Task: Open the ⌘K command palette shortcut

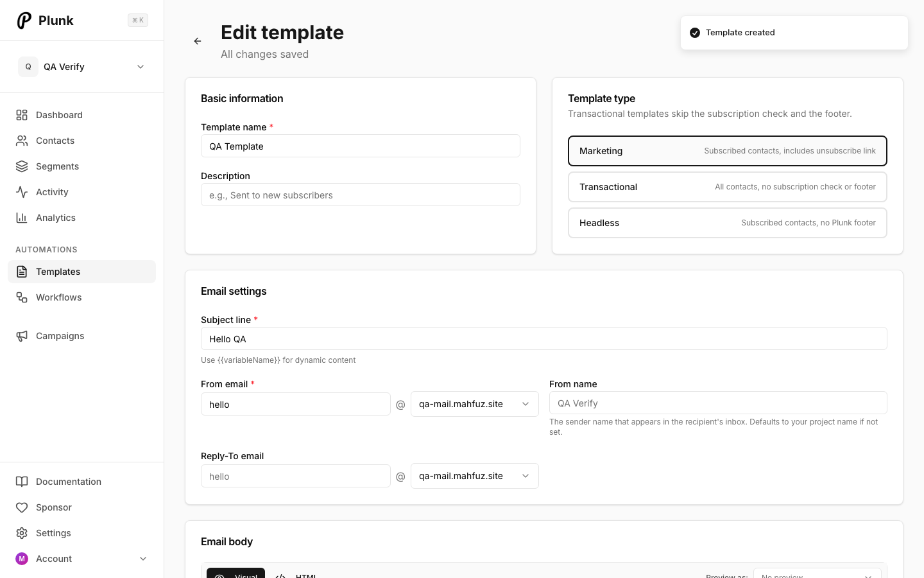Action: [138, 21]
